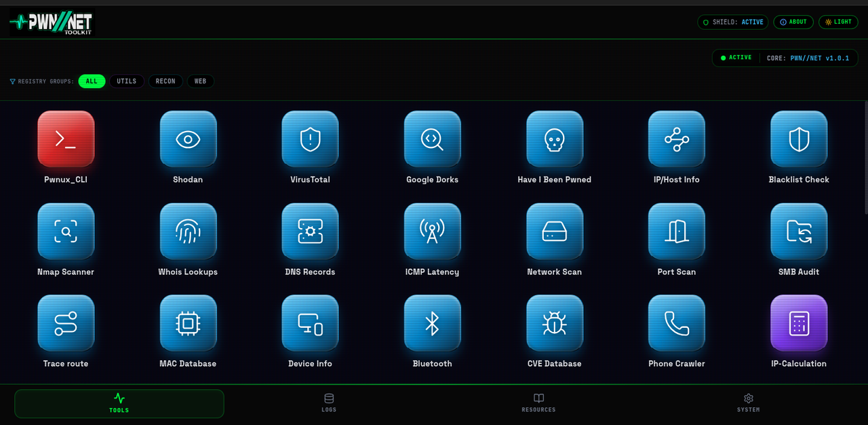The height and width of the screenshot is (425, 868).
Task: Open the Whois Lookups fingerprint icon
Action: pyautogui.click(x=188, y=232)
